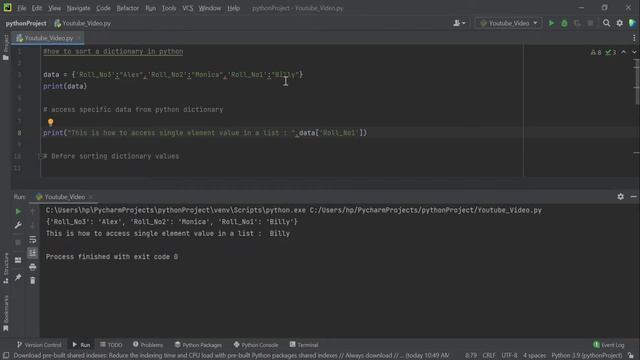The image size is (640, 360).
Task: Open the user account icon dropdown
Action: 459,23
